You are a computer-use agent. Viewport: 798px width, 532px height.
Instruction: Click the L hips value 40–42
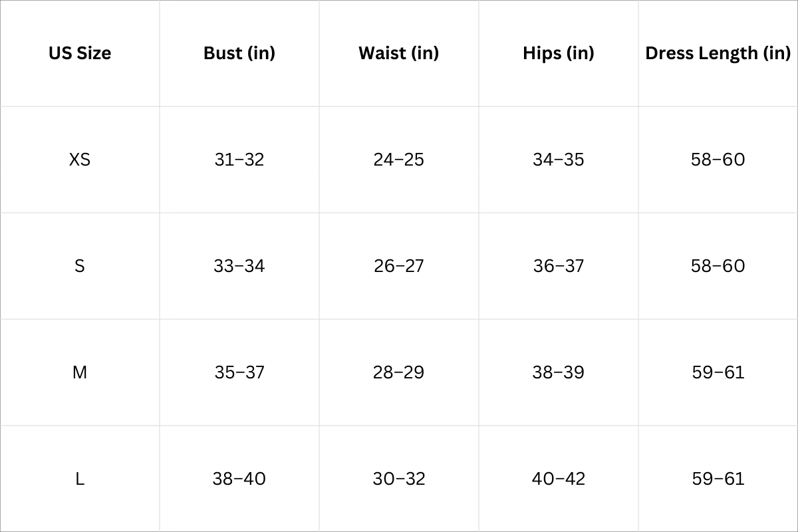[559, 479]
